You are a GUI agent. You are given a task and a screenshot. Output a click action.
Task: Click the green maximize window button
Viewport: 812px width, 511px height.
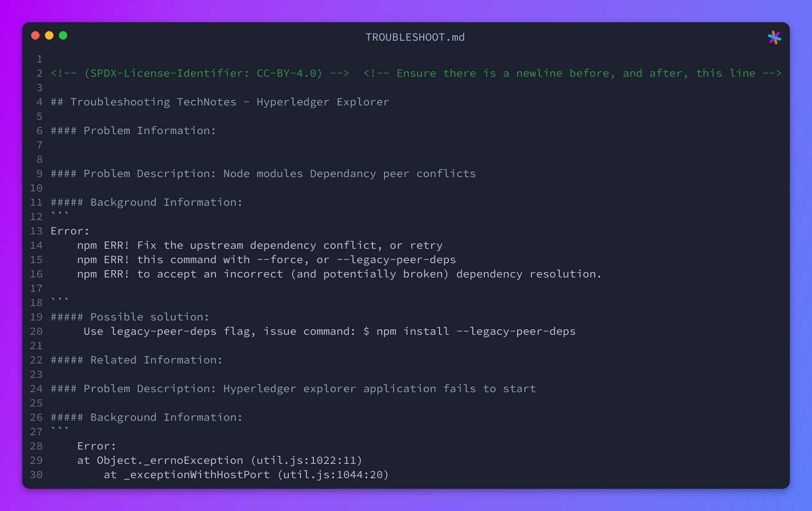pyautogui.click(x=63, y=36)
